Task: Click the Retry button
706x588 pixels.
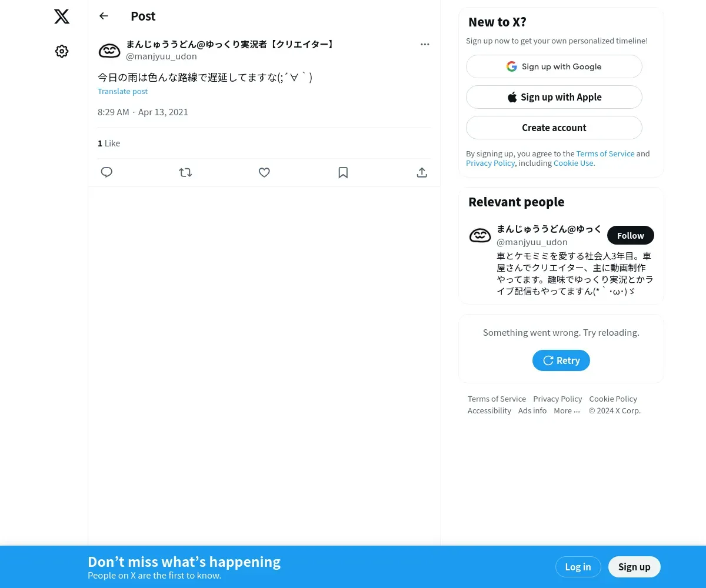Action: pos(561,360)
